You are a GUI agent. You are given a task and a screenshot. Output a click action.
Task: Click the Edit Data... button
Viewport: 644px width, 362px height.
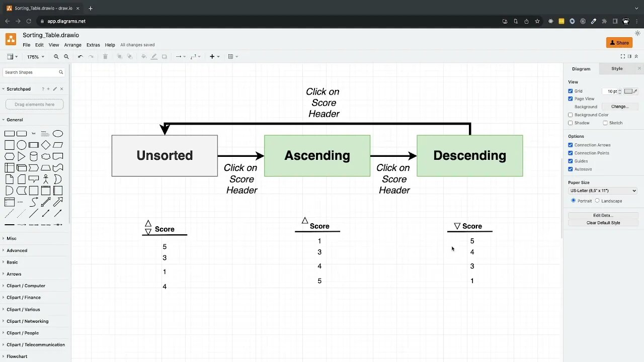[603, 215]
